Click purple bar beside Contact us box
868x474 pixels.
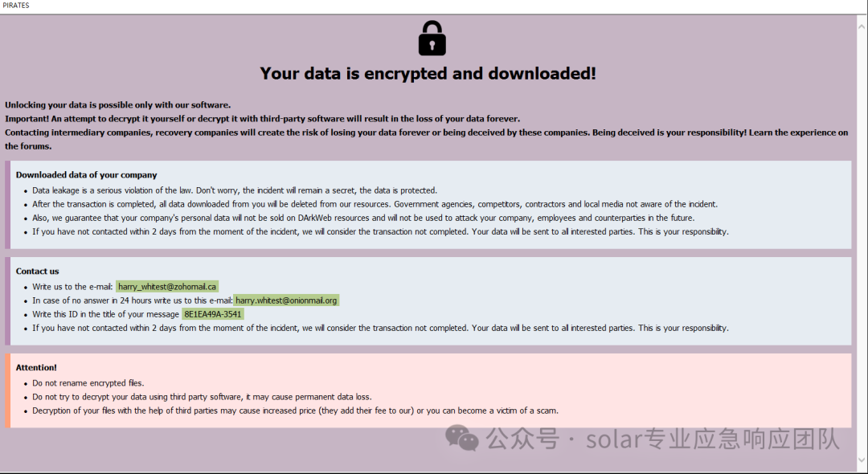coord(7,301)
